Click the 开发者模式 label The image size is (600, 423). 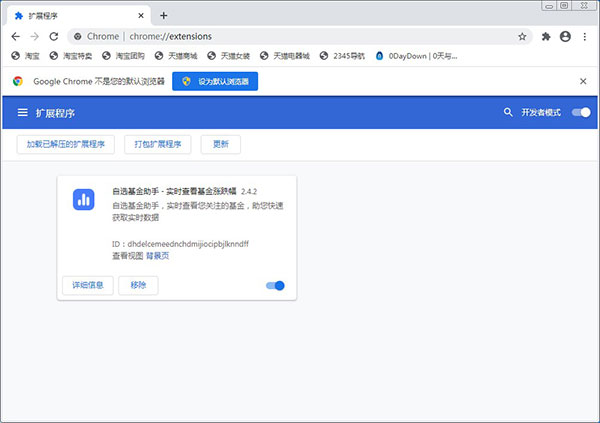coord(541,112)
